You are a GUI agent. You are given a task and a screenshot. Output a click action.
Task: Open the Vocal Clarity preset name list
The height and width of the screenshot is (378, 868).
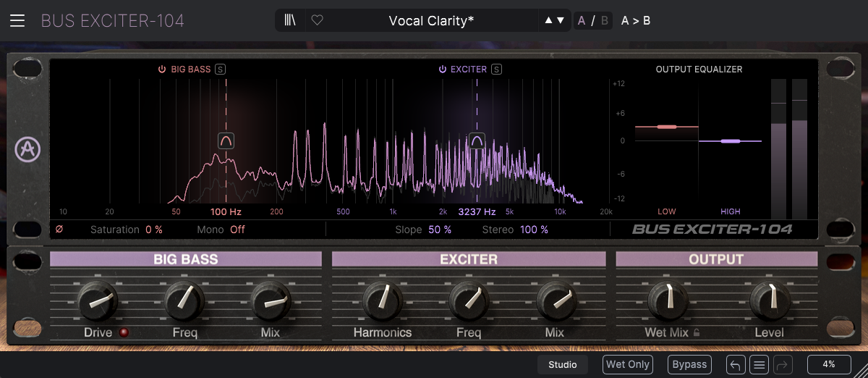(x=431, y=20)
